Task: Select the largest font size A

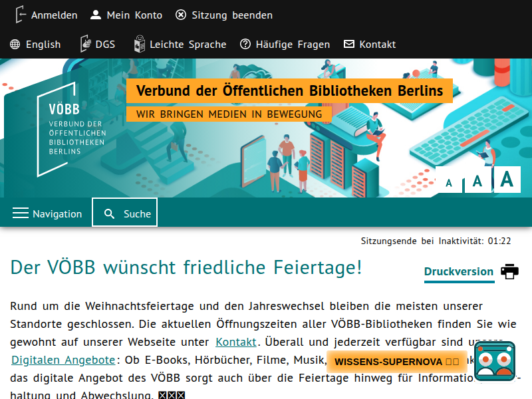Action: 507,179
